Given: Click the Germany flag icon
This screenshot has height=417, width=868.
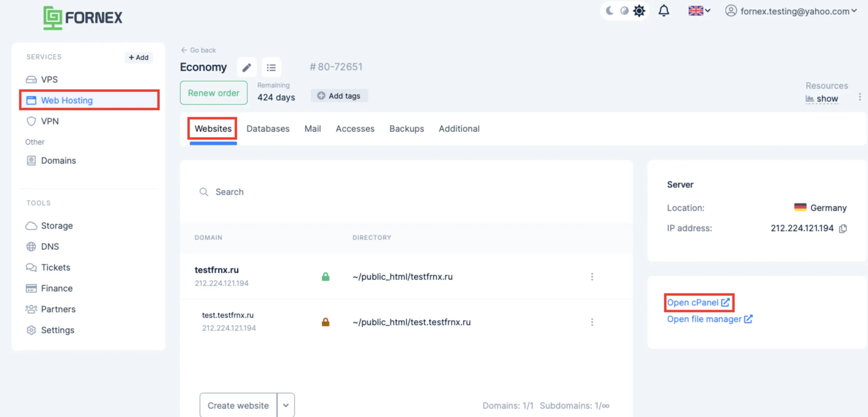Looking at the screenshot, I should click(x=800, y=207).
